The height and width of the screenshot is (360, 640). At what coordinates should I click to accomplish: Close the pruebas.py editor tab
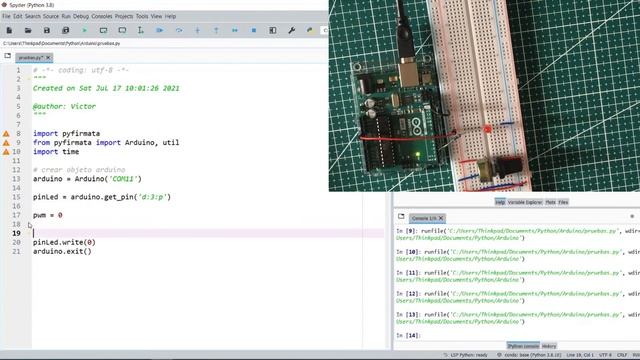[x=48, y=58]
